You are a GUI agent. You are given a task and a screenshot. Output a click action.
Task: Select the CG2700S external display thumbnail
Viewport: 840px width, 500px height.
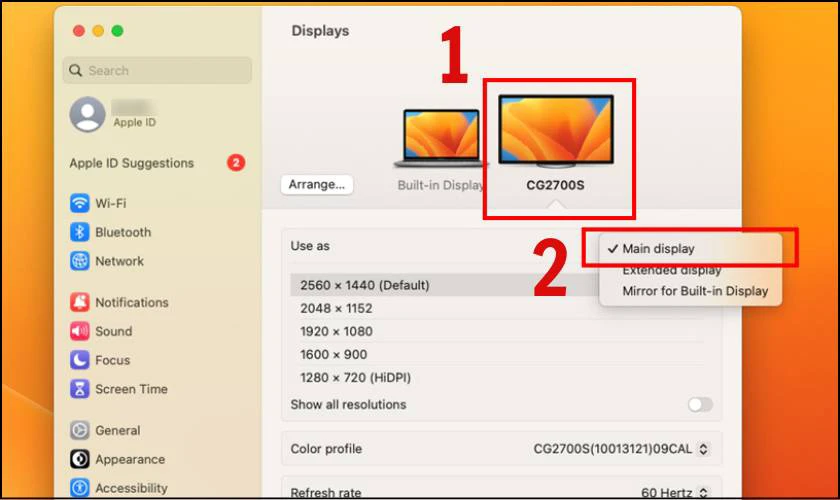pos(556,132)
